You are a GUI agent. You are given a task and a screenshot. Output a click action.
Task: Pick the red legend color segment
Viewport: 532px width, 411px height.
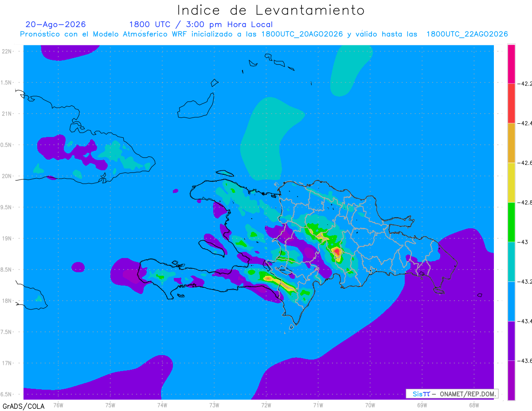pyautogui.click(x=511, y=103)
